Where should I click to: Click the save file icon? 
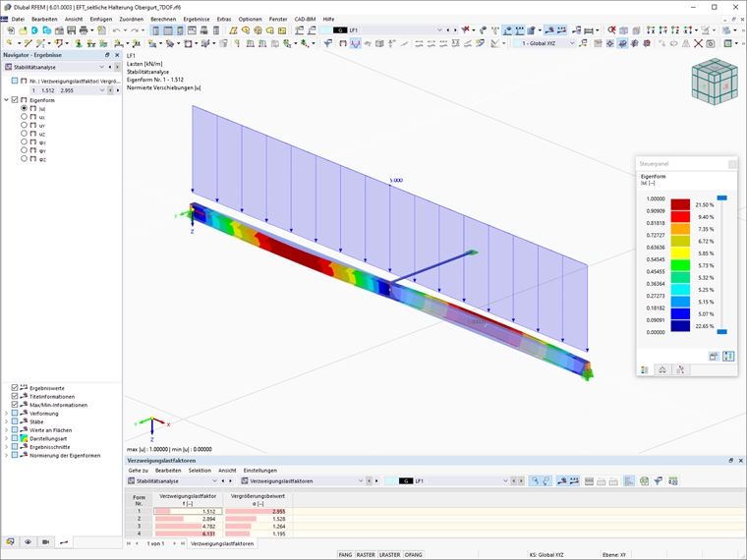(72, 30)
